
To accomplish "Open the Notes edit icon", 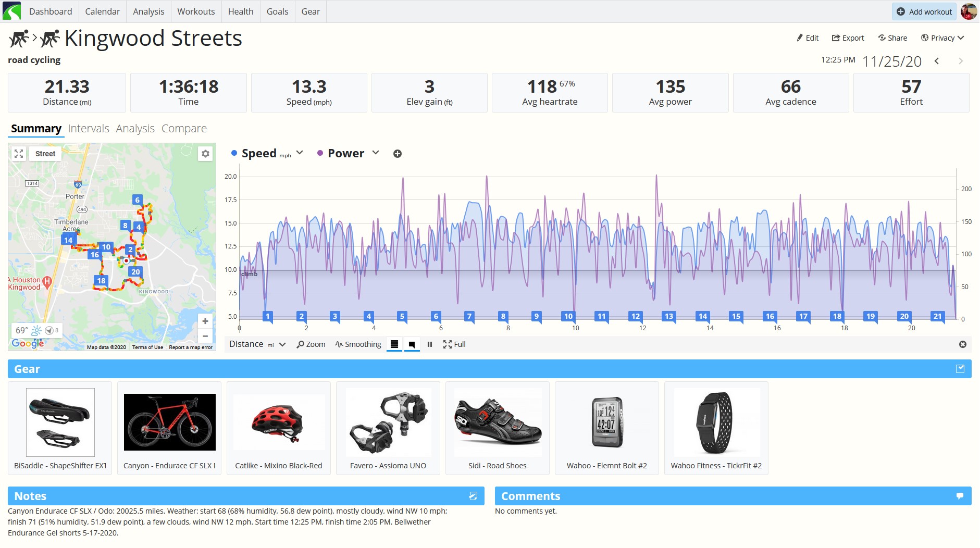I will tap(473, 496).
